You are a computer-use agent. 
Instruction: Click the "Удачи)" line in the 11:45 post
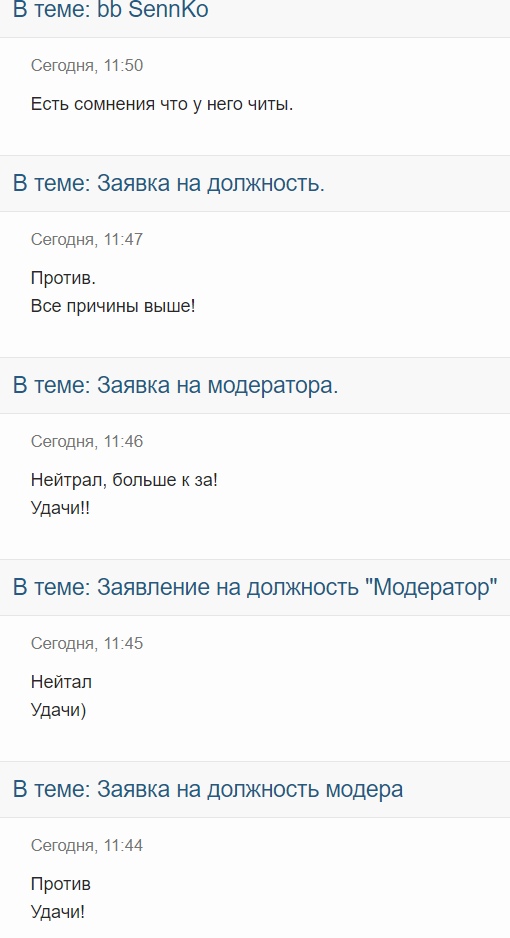pyautogui.click(x=59, y=710)
